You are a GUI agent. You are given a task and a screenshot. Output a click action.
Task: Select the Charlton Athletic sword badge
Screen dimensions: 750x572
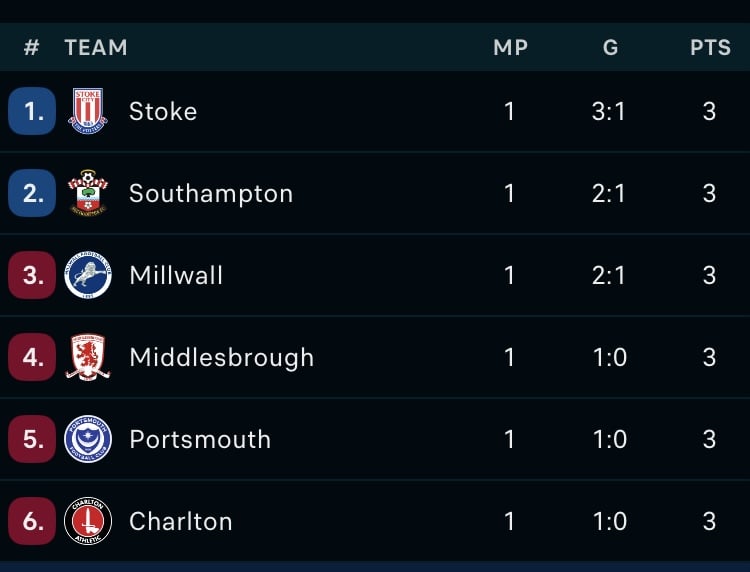(88, 521)
